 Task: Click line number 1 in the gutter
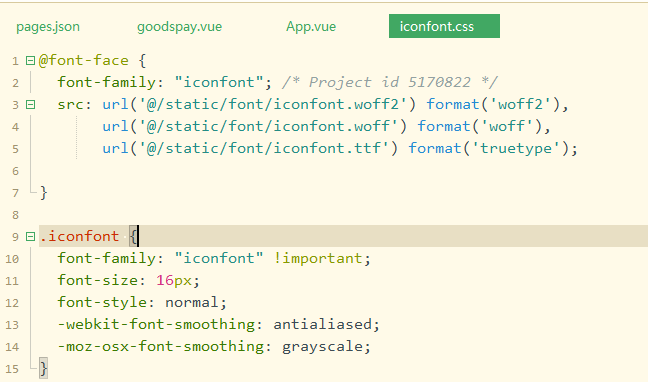pyautogui.click(x=15, y=61)
